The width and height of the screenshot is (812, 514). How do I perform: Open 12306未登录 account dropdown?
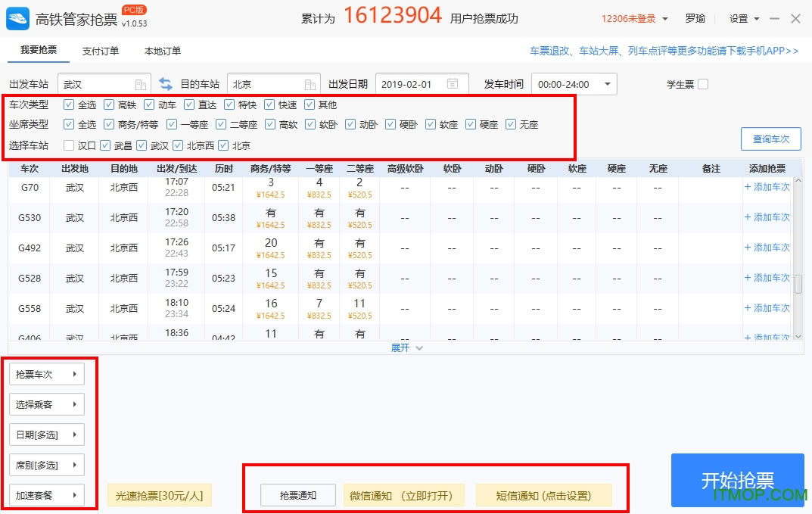tap(634, 19)
